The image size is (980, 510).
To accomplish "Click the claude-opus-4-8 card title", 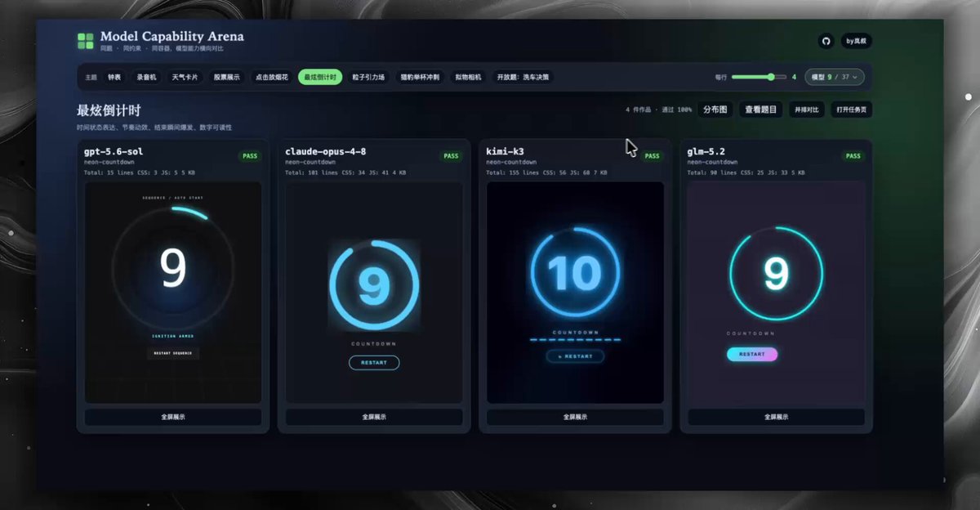I will [x=326, y=152].
